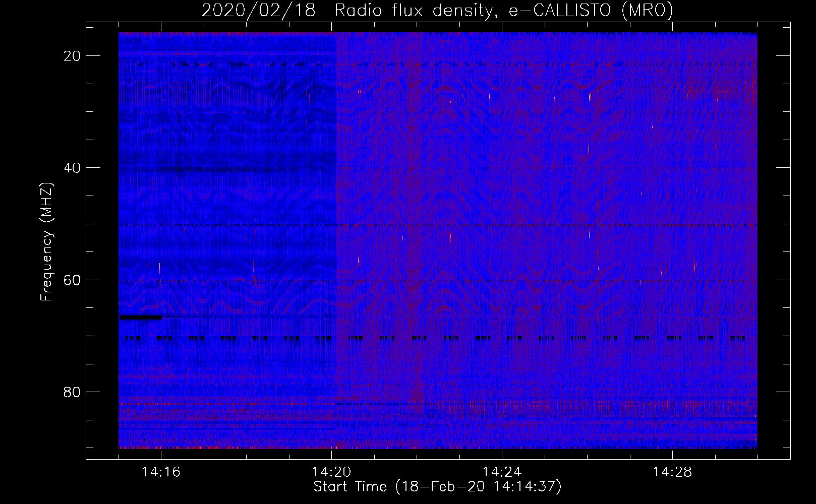
Task: Select the 'Frequency (MHZ)' axis label
Action: (x=46, y=242)
